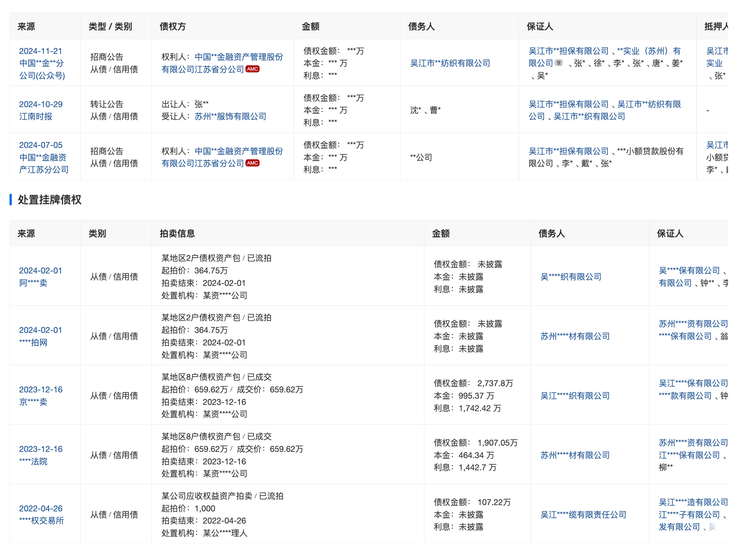Open guarantor 吴江****保有限公司 in the 京****卖 row

693,383
